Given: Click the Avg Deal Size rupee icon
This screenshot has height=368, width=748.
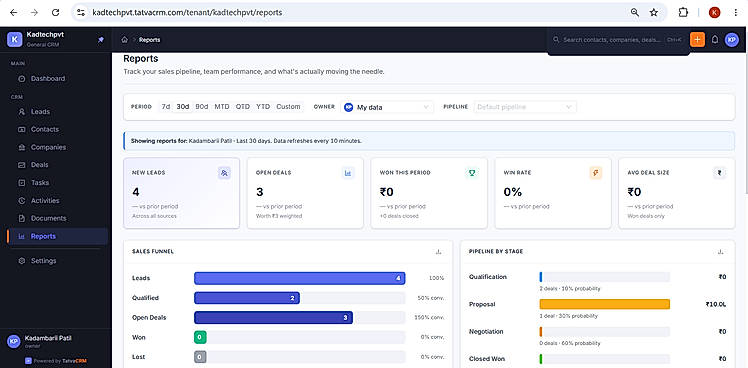Looking at the screenshot, I should (719, 173).
